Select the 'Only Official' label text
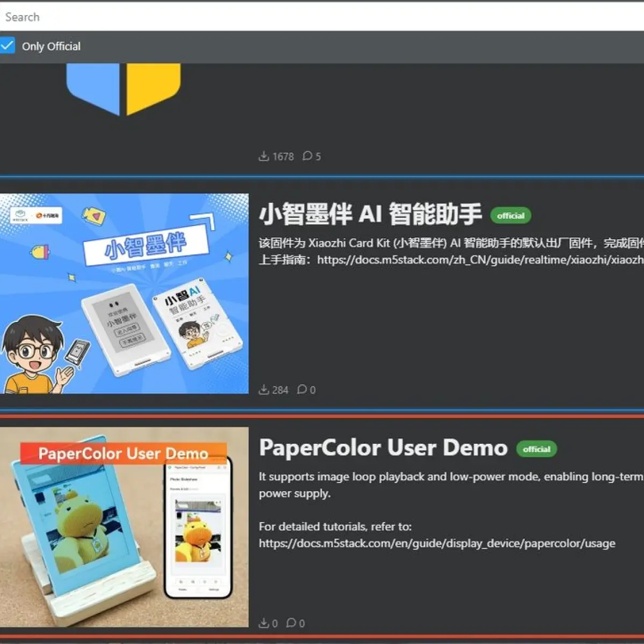The image size is (644, 644). click(x=51, y=46)
